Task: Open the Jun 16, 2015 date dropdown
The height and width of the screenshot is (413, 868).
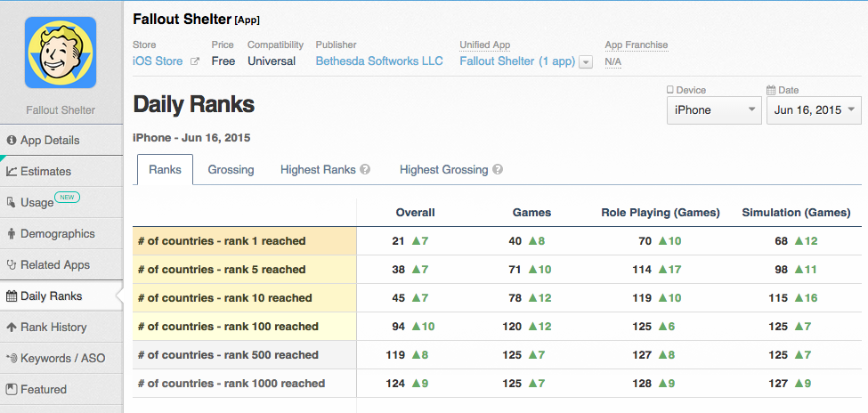Action: coord(814,109)
